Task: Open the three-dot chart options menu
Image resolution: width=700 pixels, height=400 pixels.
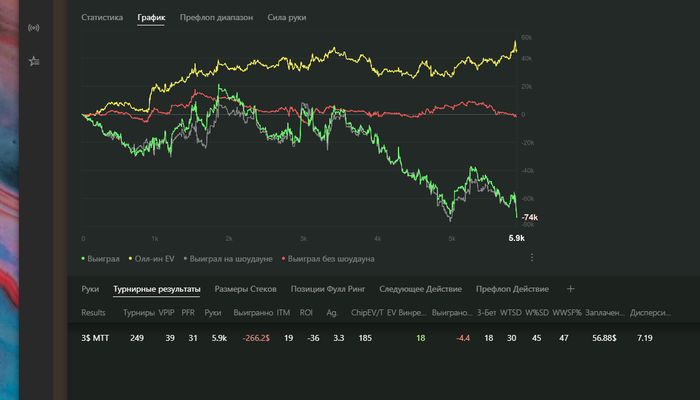Action: point(532,258)
